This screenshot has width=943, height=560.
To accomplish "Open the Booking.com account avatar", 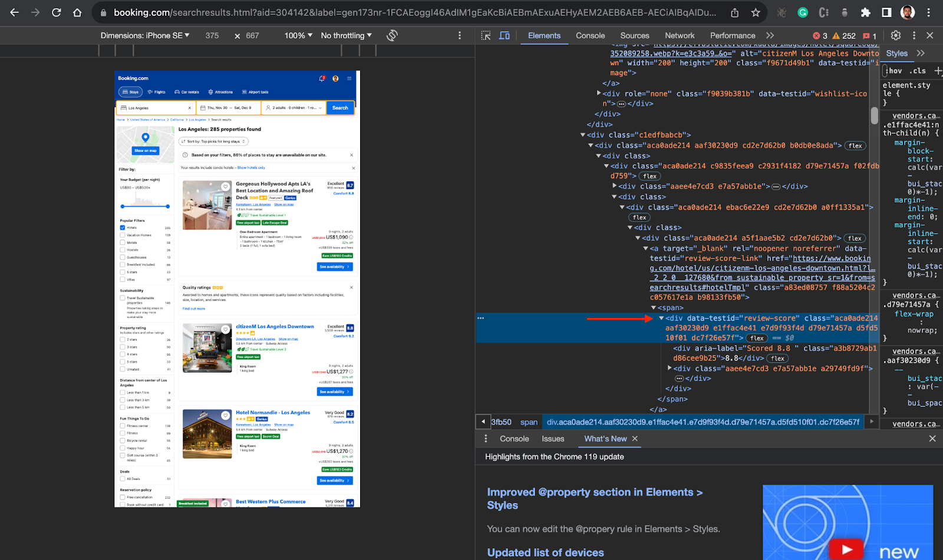I will [x=335, y=78].
